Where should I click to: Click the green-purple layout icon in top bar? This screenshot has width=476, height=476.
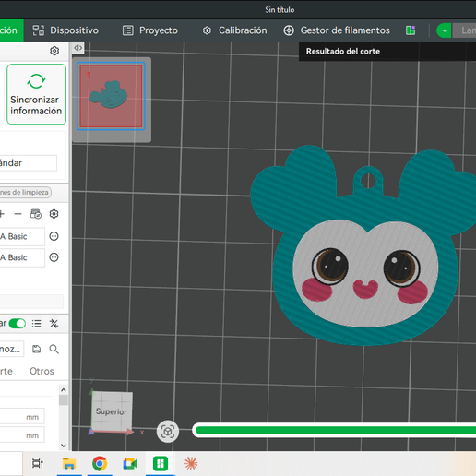click(411, 30)
